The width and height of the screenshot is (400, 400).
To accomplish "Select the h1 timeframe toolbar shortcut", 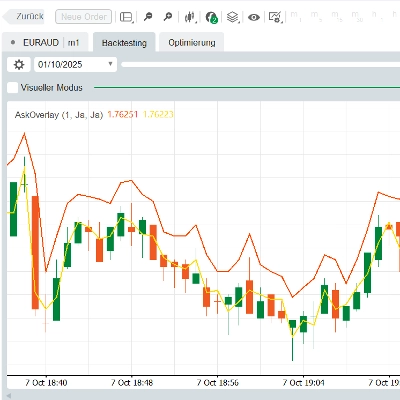I will coord(376,16).
